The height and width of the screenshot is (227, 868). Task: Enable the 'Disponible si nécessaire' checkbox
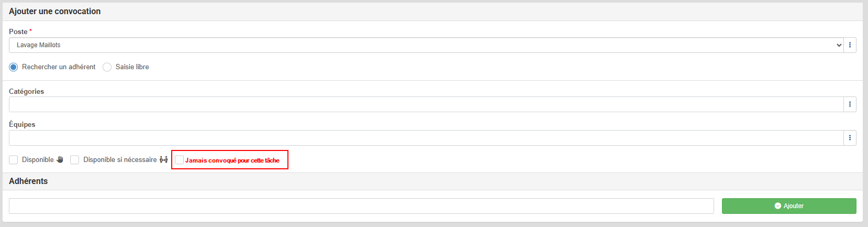point(75,160)
